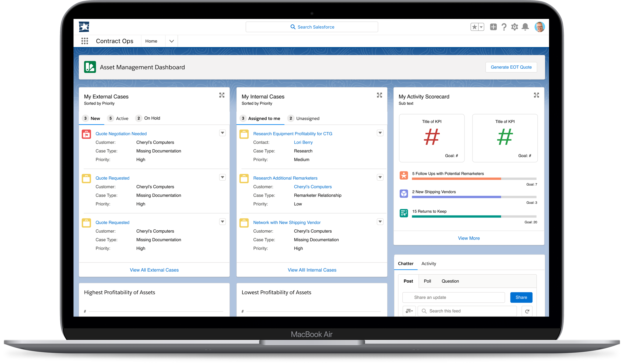Screen dimensions: 622x364
Task: Click the favorites star icon
Action: coord(474,27)
